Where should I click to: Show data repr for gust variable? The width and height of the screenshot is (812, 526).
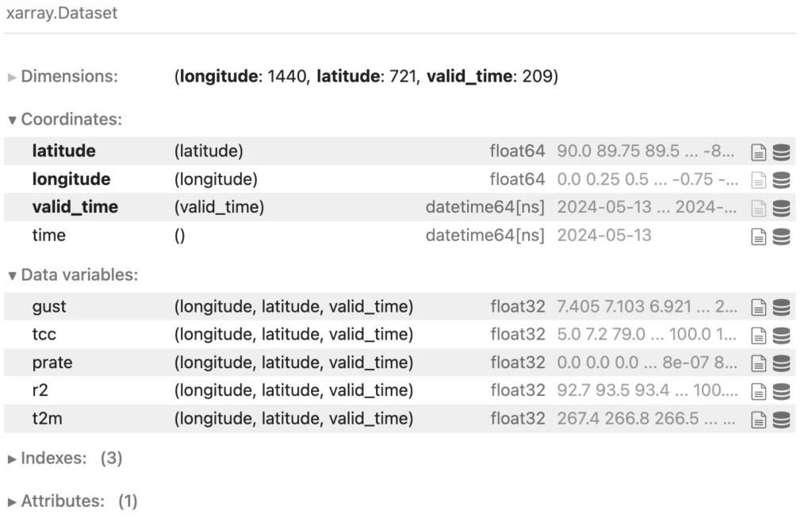781,306
